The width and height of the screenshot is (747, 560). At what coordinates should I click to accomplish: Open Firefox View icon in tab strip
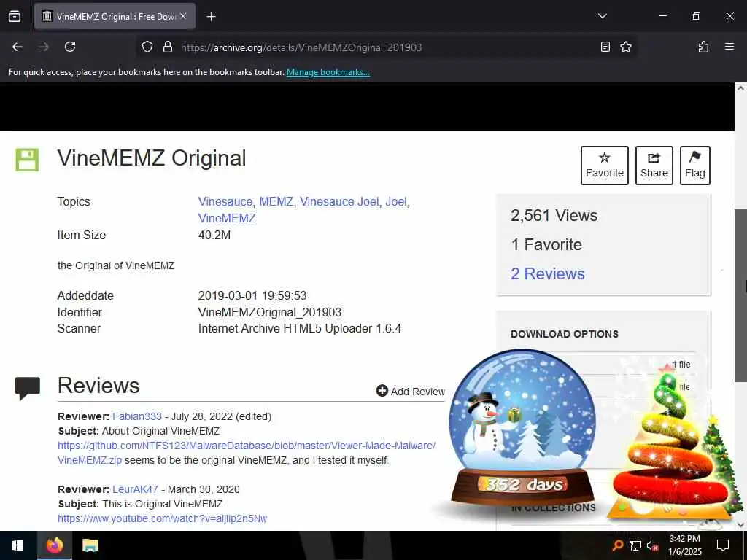[x=15, y=16]
